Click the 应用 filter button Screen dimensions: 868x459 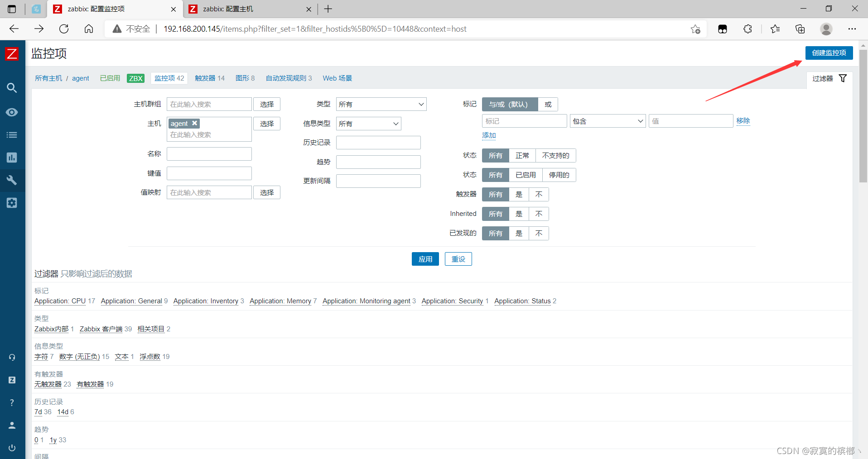(x=425, y=259)
